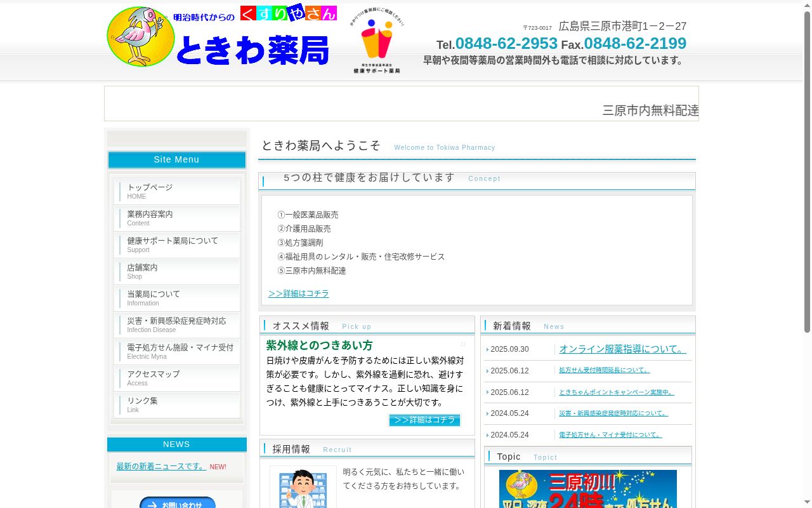Open 電子処方せん施設・マイナ受付 menu item

[x=177, y=351]
